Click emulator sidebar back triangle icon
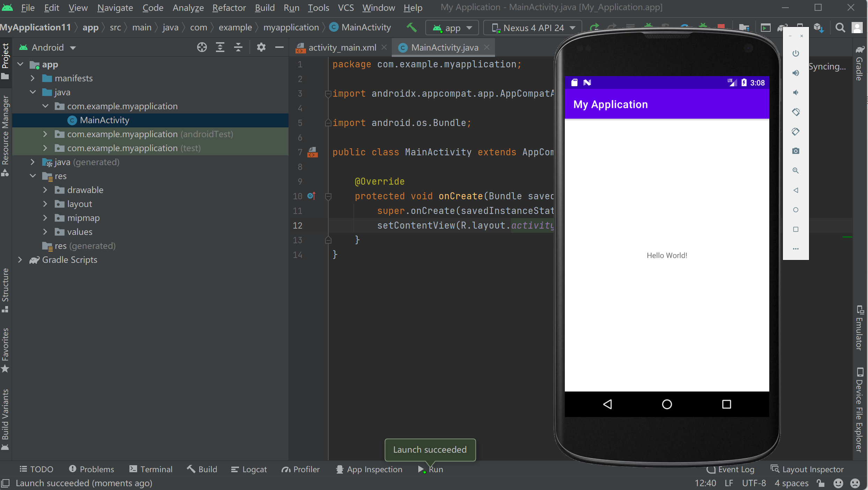This screenshot has height=490, width=868. (795, 190)
